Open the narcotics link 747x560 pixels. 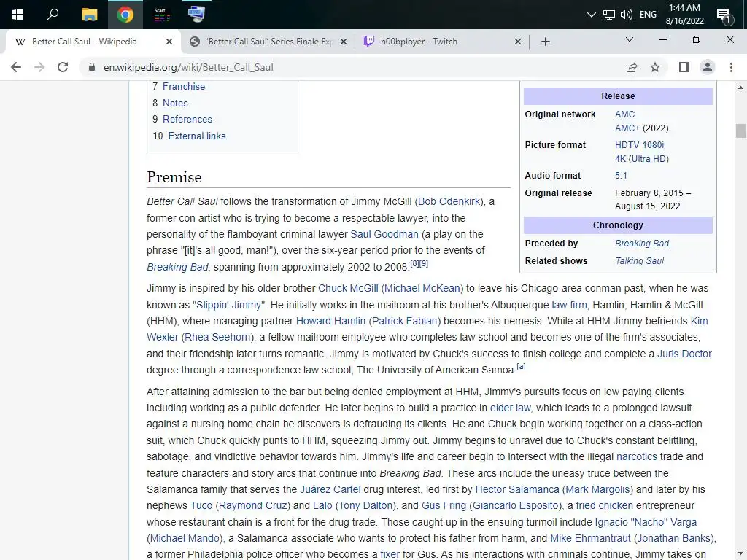click(636, 456)
